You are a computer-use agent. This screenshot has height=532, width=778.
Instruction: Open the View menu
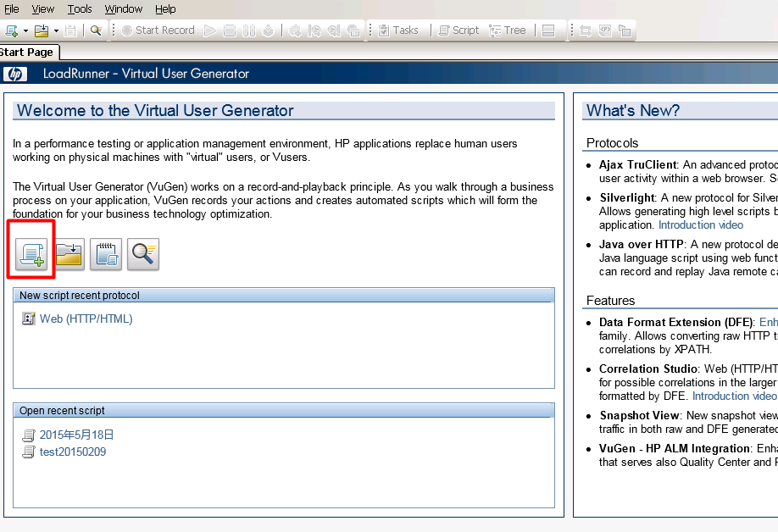click(42, 9)
